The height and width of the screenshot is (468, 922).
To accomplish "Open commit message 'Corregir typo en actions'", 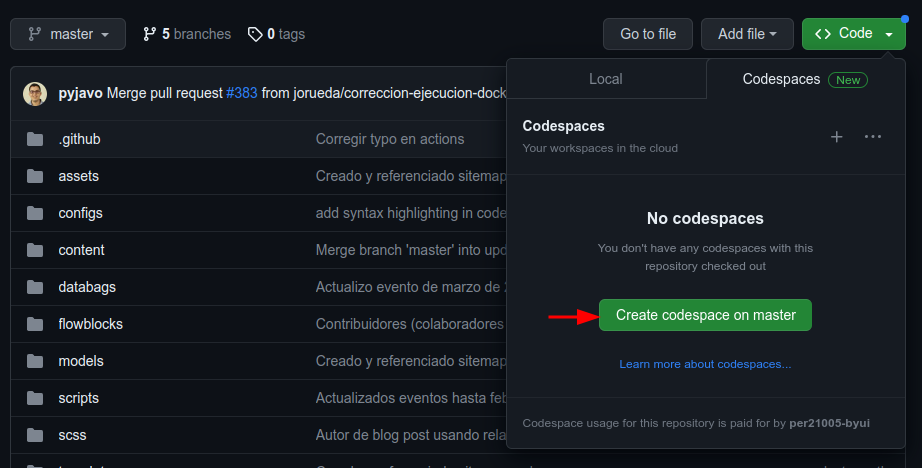I will 390,139.
